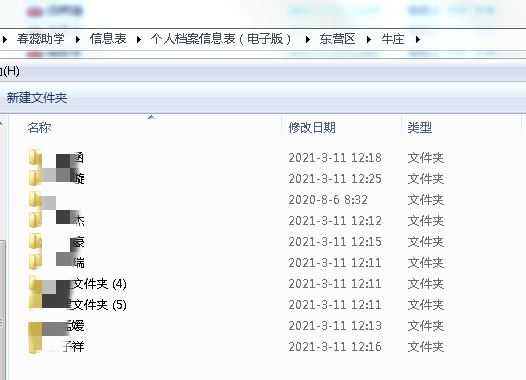Screen dimensions: 526x380
Task: Click date 2021-3-11 12:13
Action: 335,326
